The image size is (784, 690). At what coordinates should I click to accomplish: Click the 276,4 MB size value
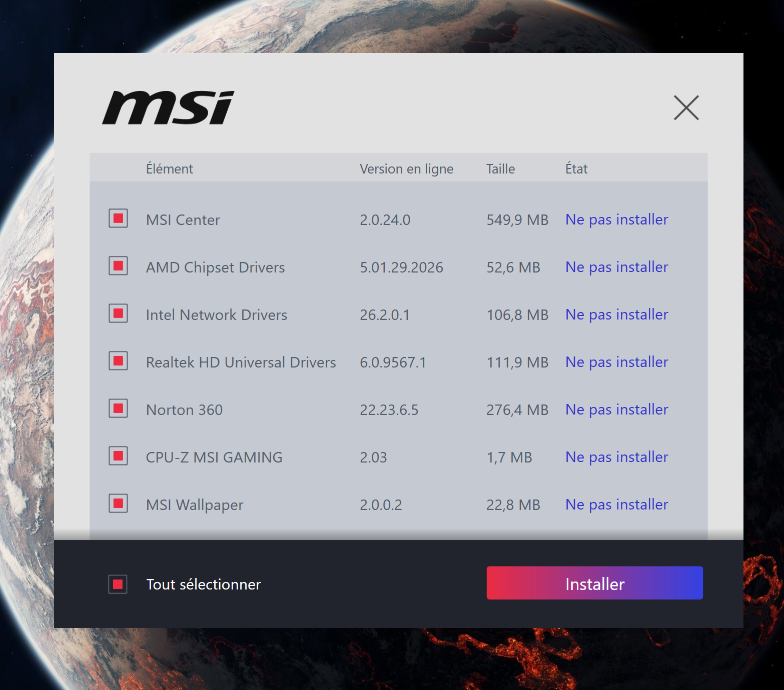[518, 410]
